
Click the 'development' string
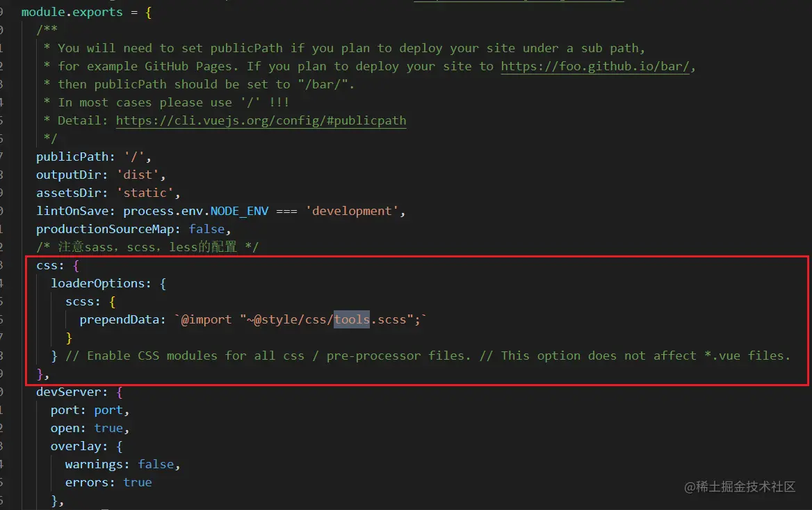pyautogui.click(x=352, y=211)
